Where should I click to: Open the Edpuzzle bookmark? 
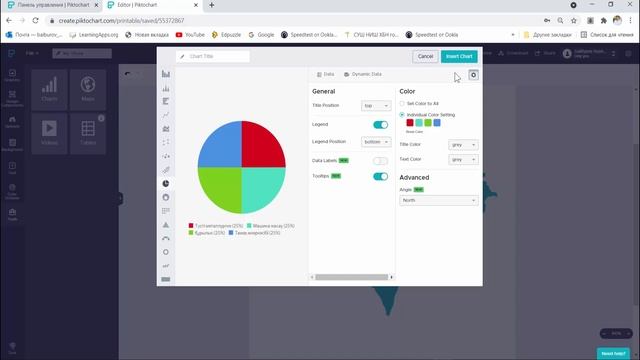click(227, 35)
